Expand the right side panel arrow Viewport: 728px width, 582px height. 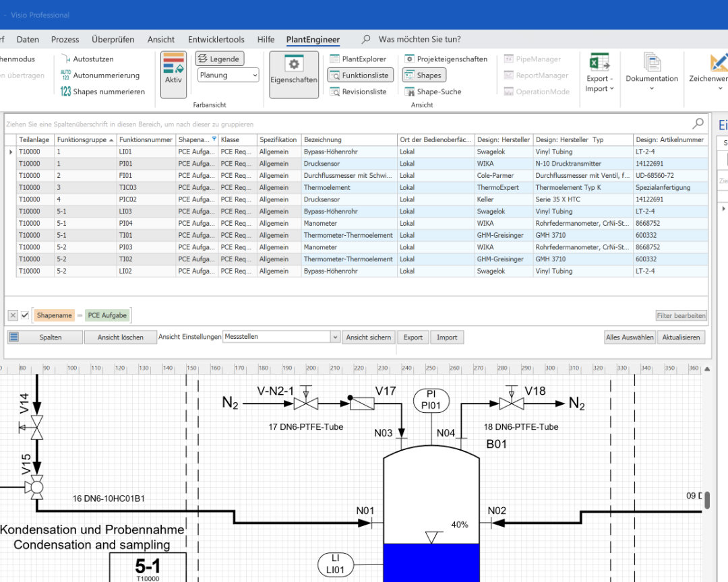723,208
